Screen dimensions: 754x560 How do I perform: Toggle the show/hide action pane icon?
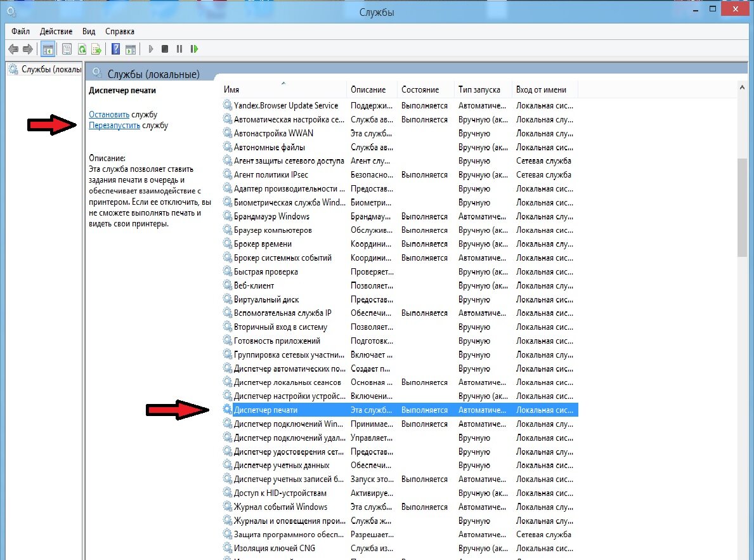130,49
